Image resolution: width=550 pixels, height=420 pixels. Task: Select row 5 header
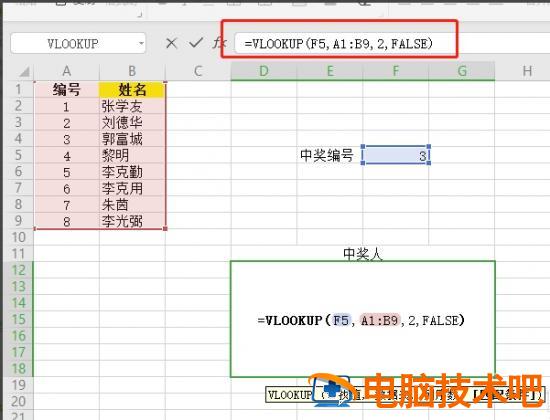(x=18, y=155)
